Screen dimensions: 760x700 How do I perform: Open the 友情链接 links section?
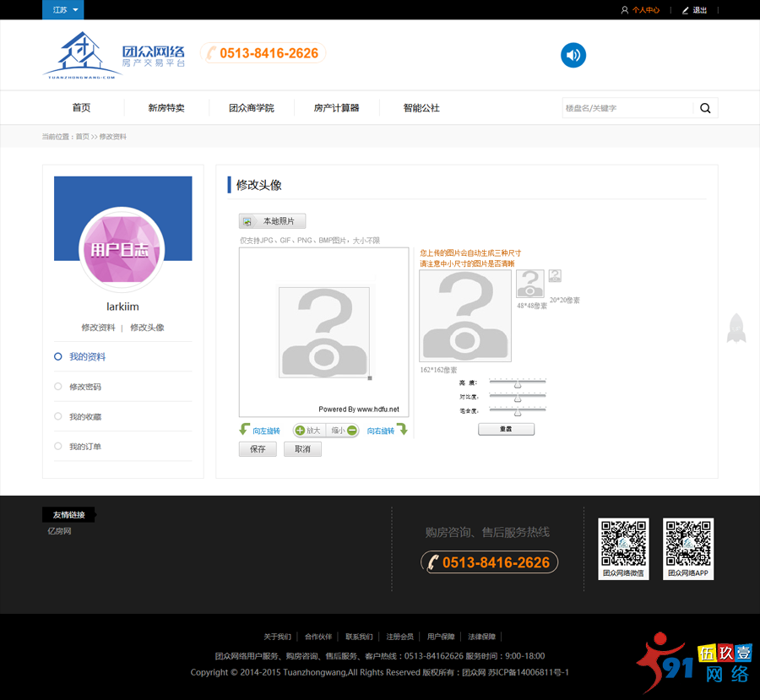coord(68,514)
